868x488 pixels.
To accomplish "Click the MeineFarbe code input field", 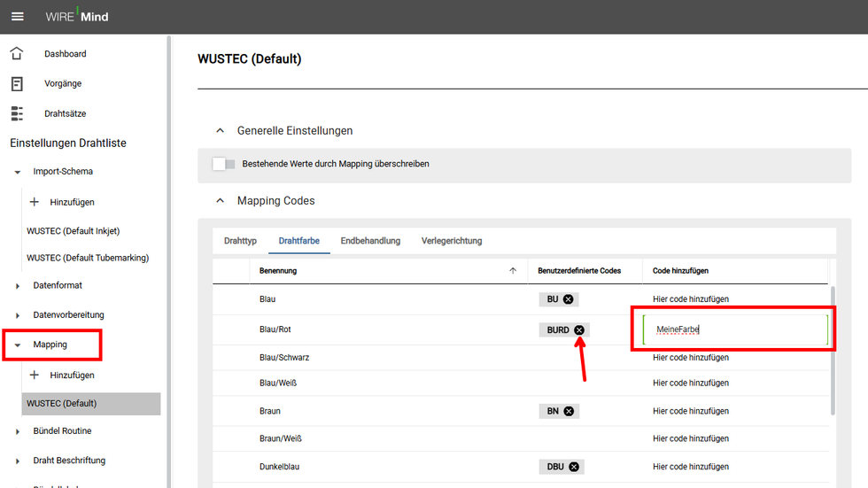I will 735,329.
